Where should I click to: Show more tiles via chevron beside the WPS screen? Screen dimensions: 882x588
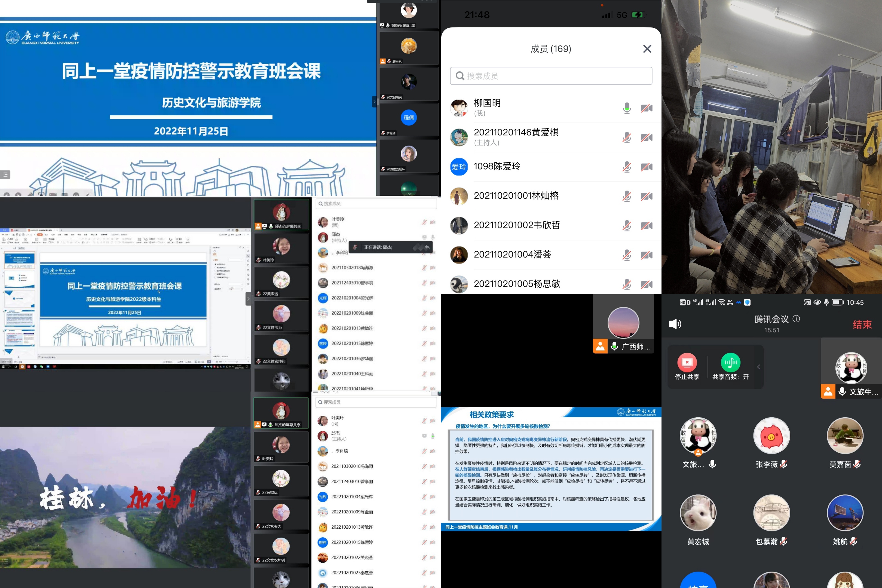[x=282, y=386]
